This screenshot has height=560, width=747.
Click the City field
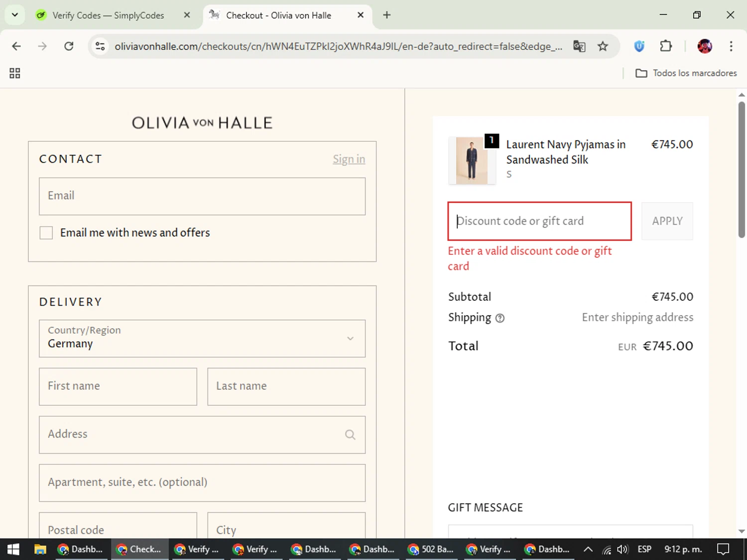pyautogui.click(x=286, y=525)
